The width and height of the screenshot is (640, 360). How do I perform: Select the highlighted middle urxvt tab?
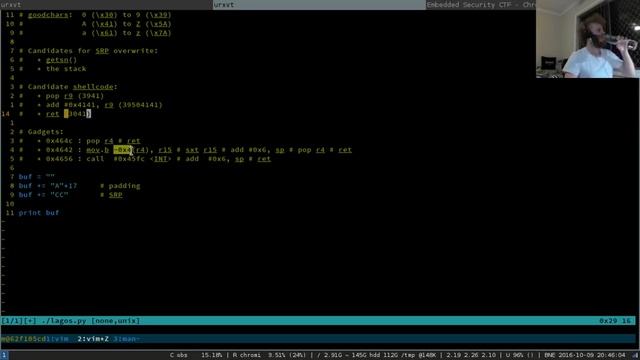coord(319,4)
